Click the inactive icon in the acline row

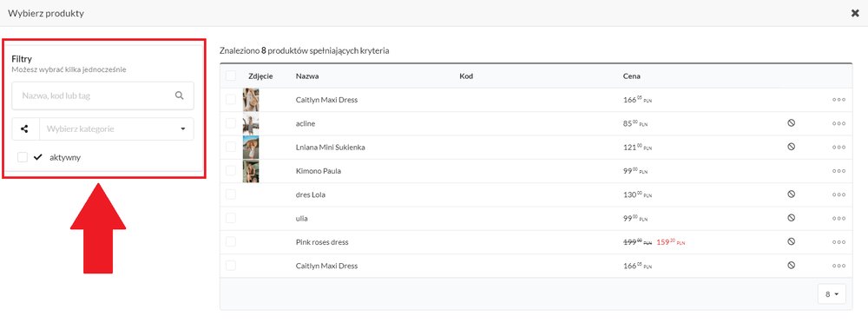(x=791, y=123)
